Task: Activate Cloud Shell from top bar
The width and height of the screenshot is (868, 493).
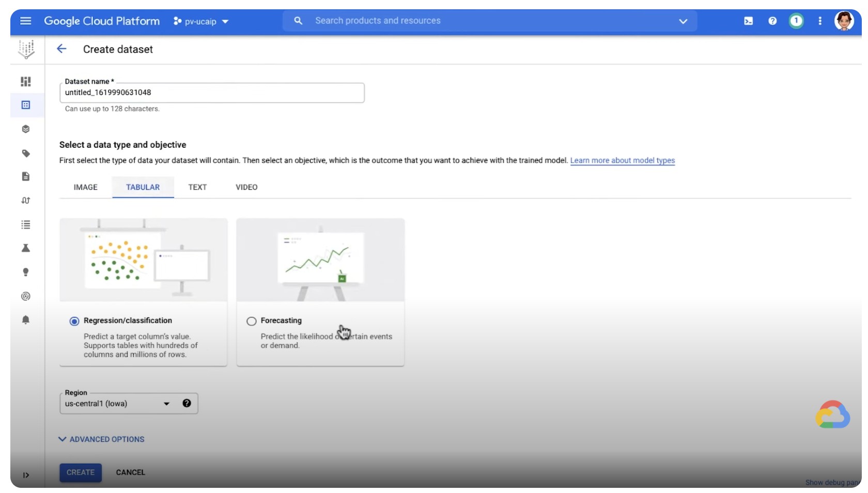Action: pos(748,21)
